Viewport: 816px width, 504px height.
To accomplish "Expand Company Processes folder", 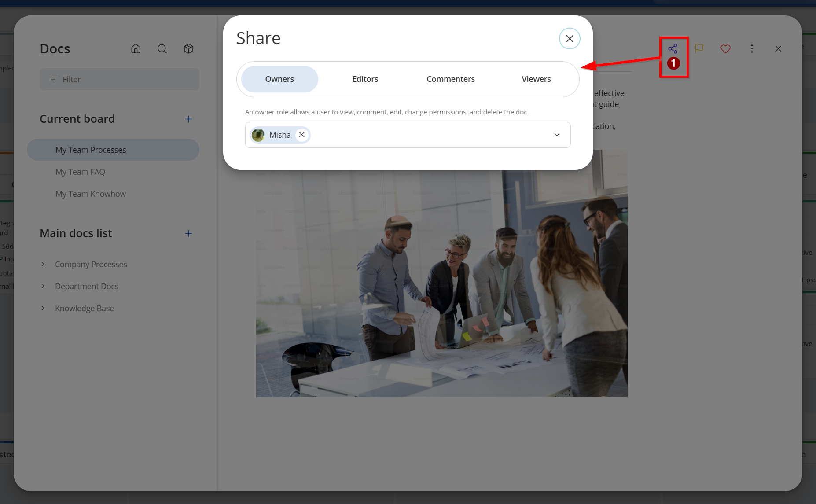I will point(43,264).
